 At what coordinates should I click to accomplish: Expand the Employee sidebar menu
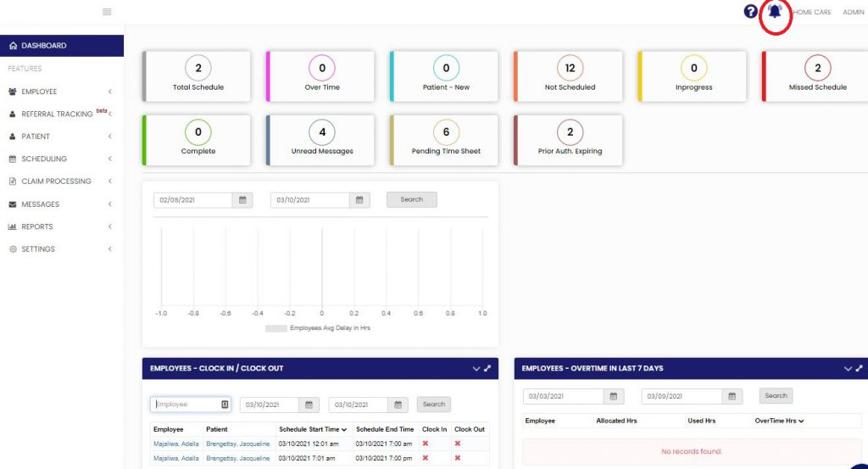(59, 92)
